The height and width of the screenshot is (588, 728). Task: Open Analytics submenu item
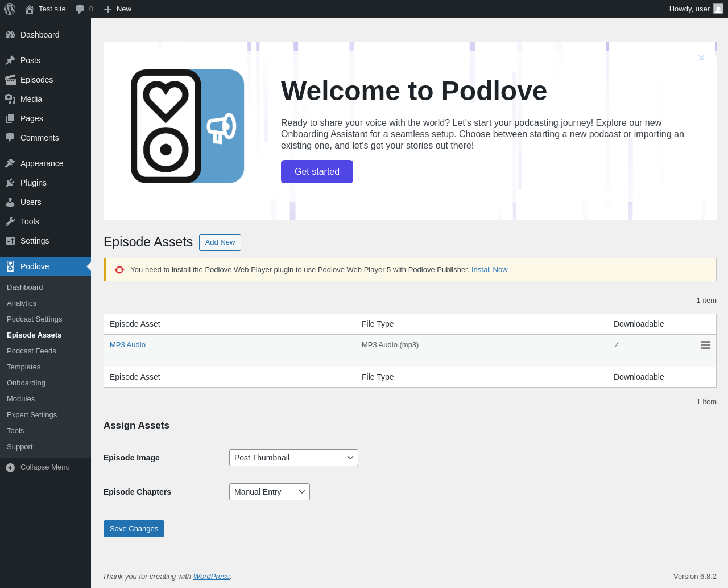tap(22, 303)
